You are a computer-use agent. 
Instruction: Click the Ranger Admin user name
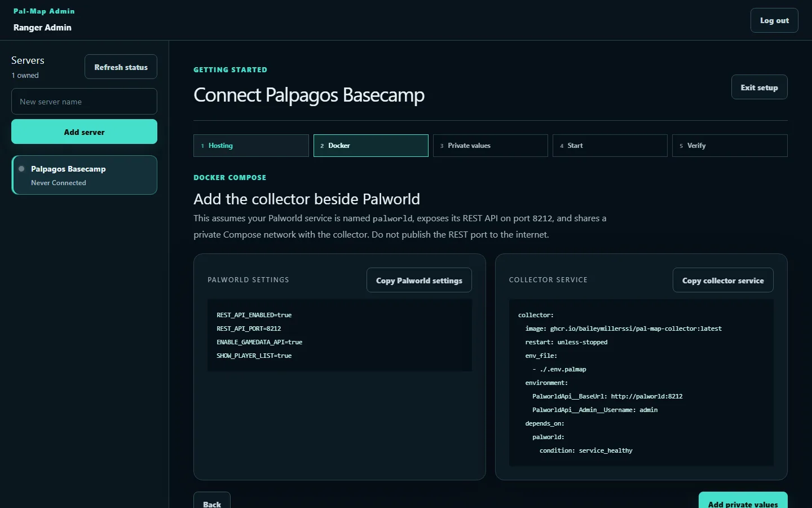tap(42, 27)
